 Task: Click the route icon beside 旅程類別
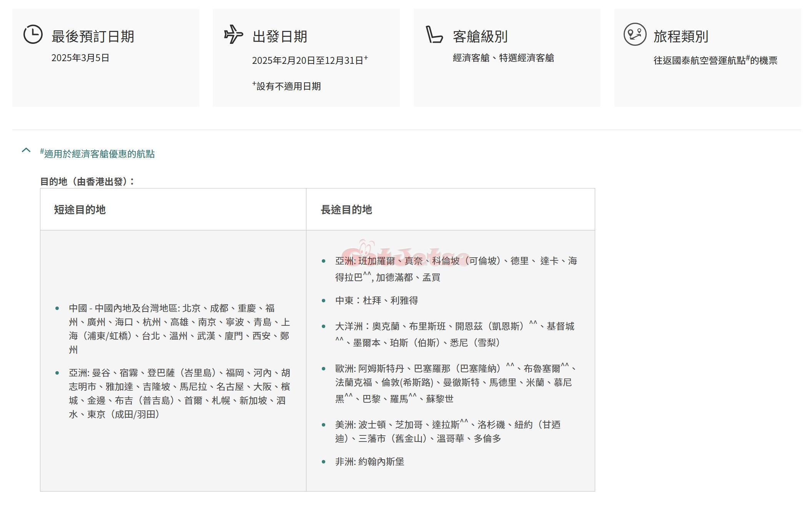coord(635,34)
